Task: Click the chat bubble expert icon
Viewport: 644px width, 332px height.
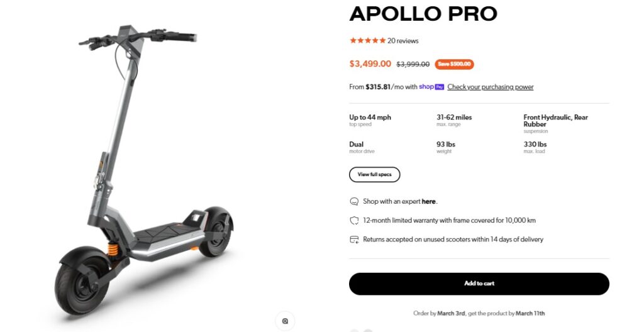Action: tap(354, 202)
